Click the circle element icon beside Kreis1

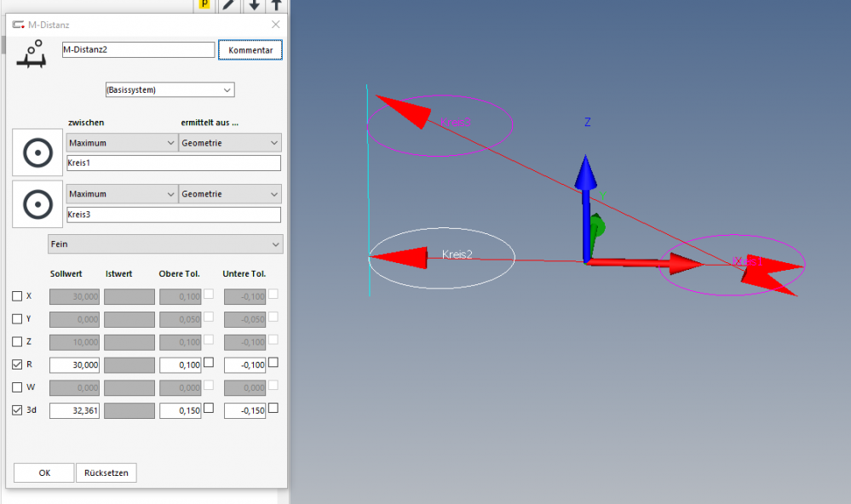(37, 153)
